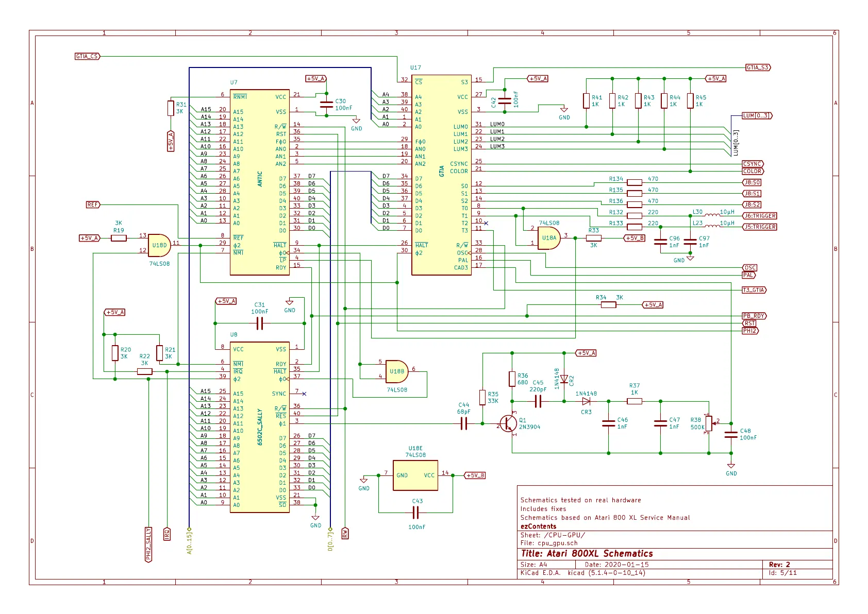Select the R38 500K potentiometer symbol

coord(709,423)
